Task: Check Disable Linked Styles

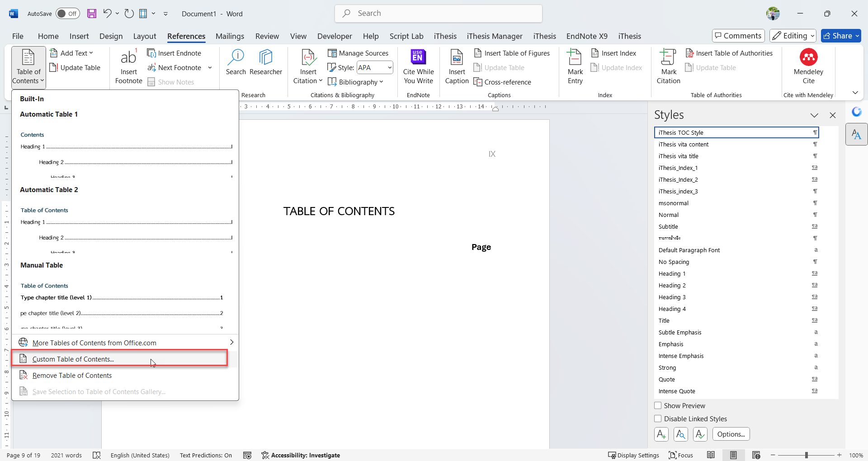Action: click(658, 419)
